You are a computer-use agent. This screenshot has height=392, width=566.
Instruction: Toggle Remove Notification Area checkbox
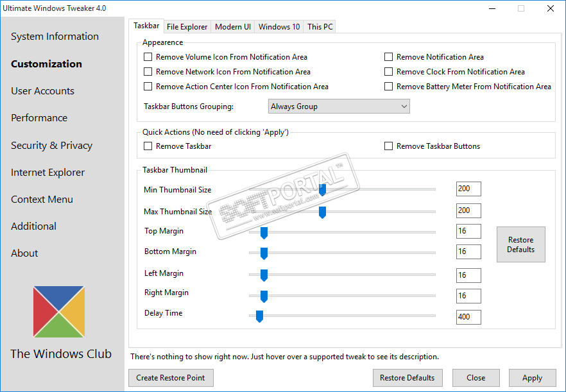click(x=388, y=57)
